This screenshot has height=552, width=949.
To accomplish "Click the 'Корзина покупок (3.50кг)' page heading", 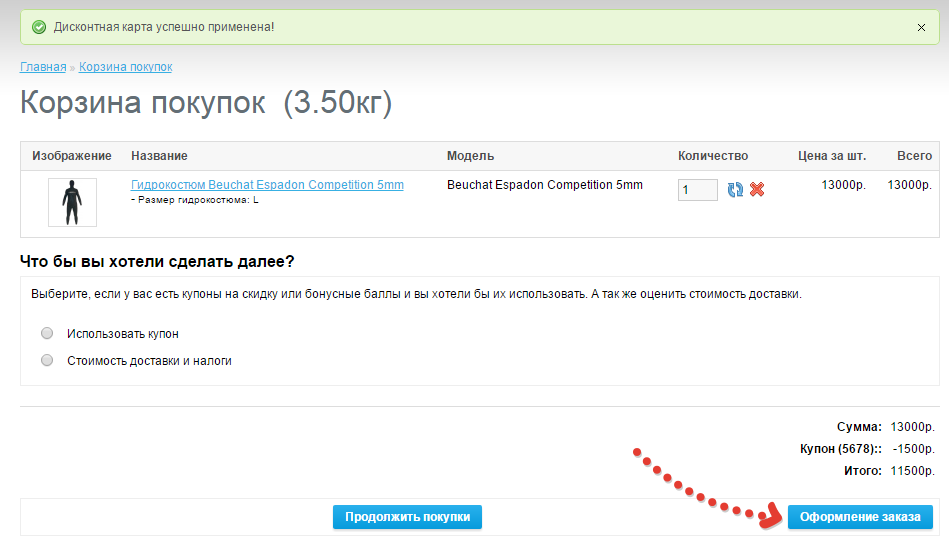I will [206, 103].
